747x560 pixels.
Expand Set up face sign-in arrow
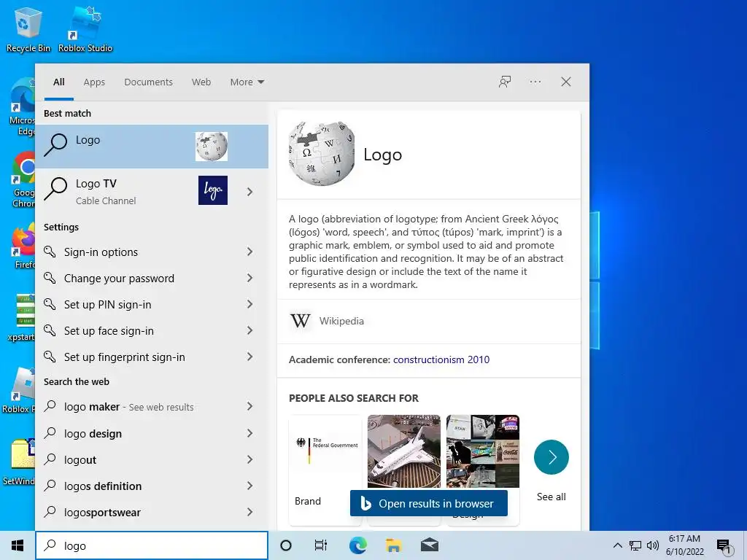pyautogui.click(x=250, y=330)
